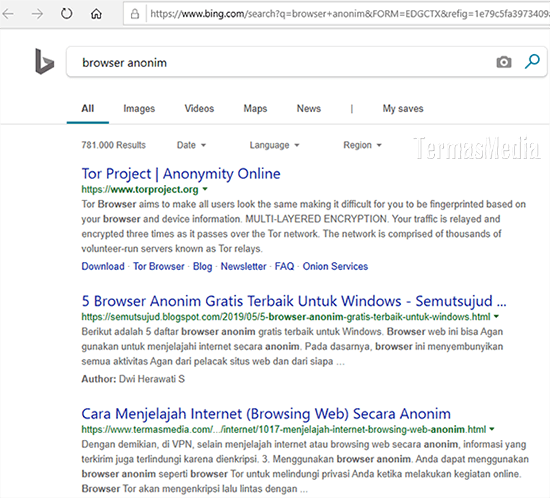Open the My saves tab
The height and width of the screenshot is (498, 550).
tap(403, 109)
